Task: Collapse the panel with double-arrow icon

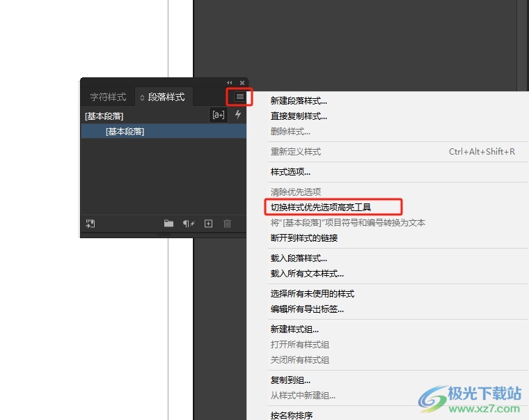Action: (x=230, y=83)
